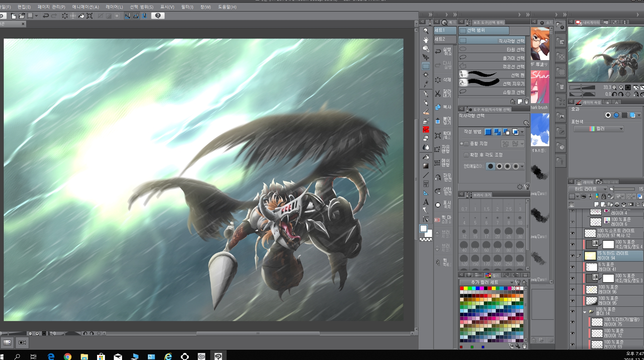The height and width of the screenshot is (360, 644).
Task: Choose 올가미 선택 sub tool
Action: click(492, 58)
